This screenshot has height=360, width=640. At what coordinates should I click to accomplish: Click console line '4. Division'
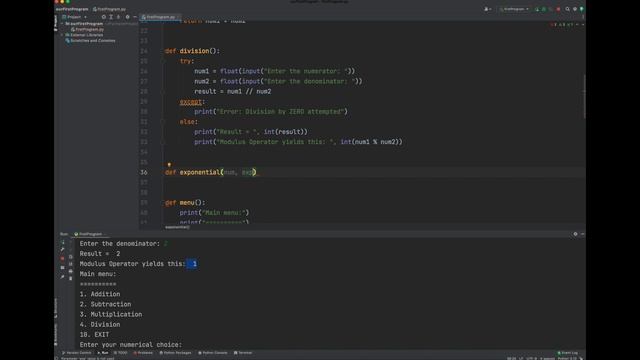pyautogui.click(x=100, y=324)
